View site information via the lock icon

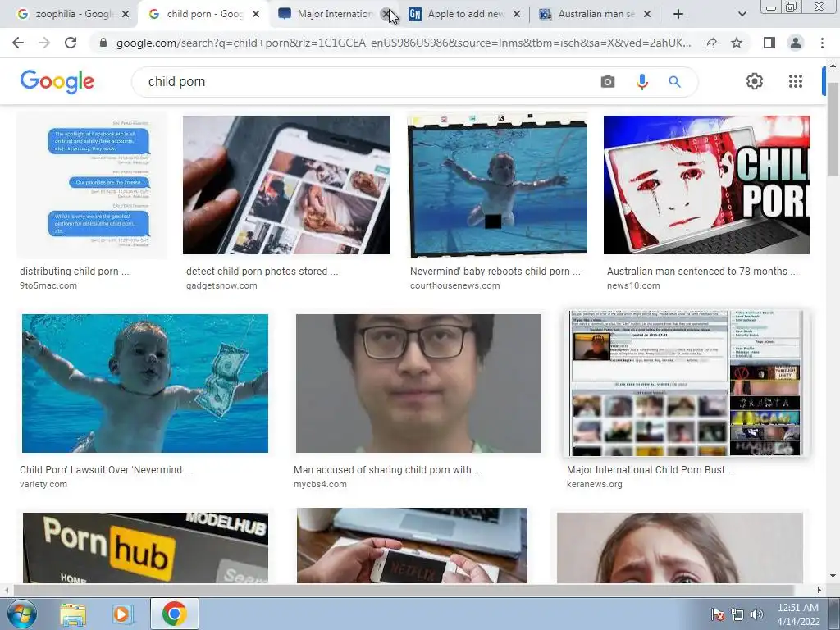pyautogui.click(x=103, y=43)
